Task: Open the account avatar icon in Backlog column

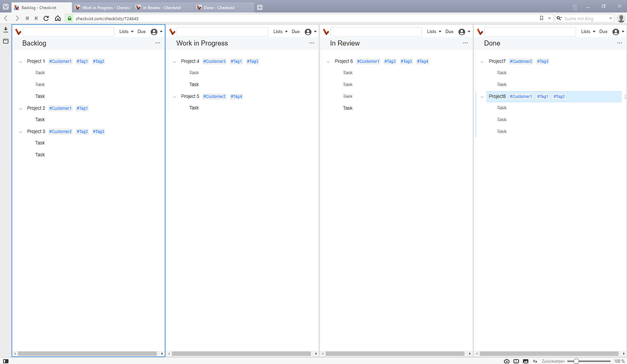Action: pos(153,31)
